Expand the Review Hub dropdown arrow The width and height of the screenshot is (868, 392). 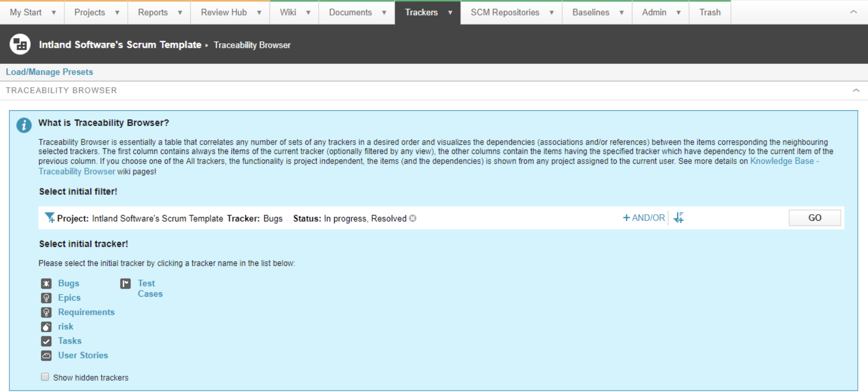pos(259,13)
